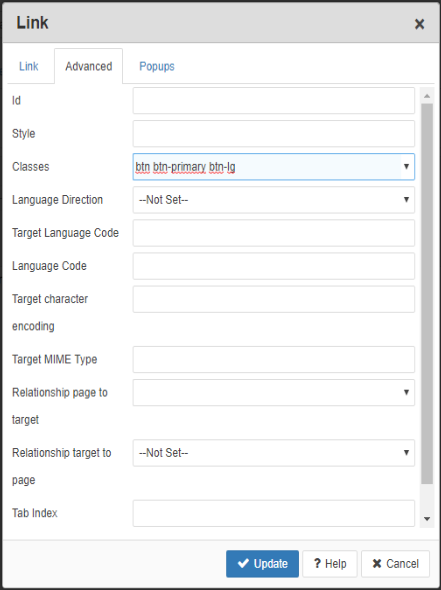Open the Language Direction dropdown
Image resolution: width=441 pixels, height=590 pixels.
pyautogui.click(x=274, y=200)
